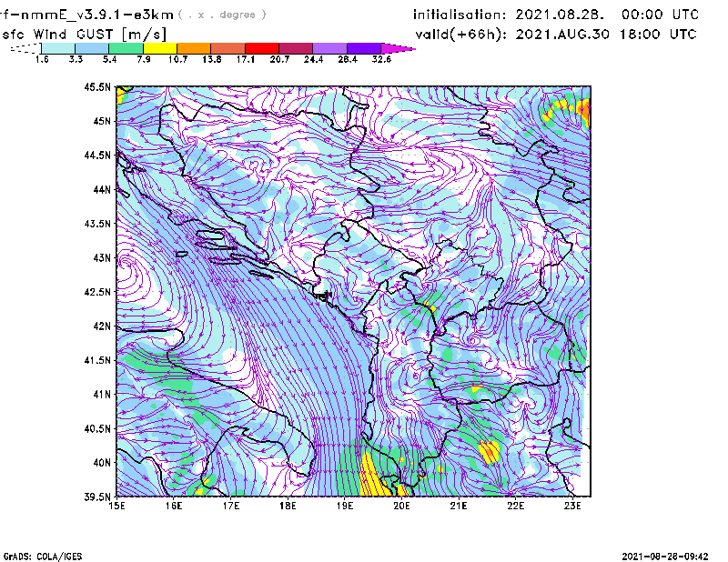Click the legend value 3.3

pyautogui.click(x=76, y=59)
